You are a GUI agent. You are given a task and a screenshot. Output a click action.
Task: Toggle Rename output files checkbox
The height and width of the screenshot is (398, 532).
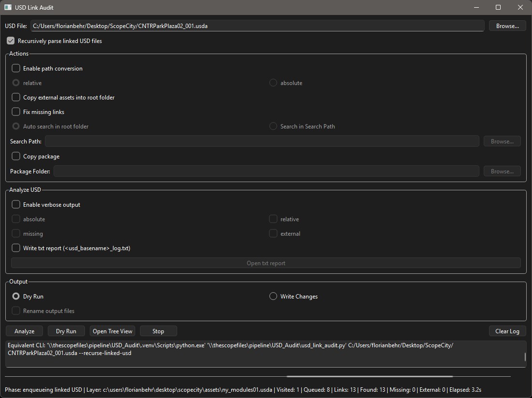[16, 311]
